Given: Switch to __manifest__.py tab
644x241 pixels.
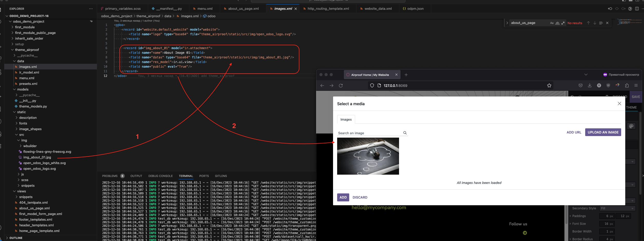Looking at the screenshot, I should coord(168,9).
